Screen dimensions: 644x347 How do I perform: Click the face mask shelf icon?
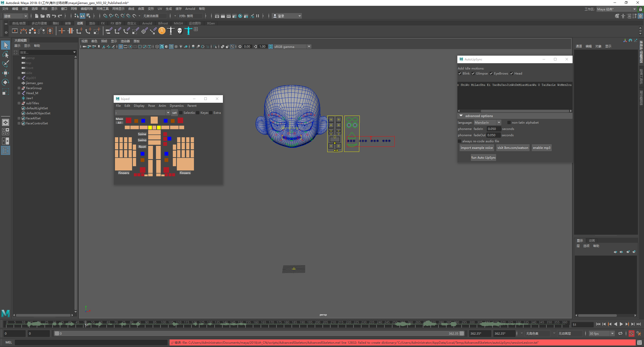[180, 31]
